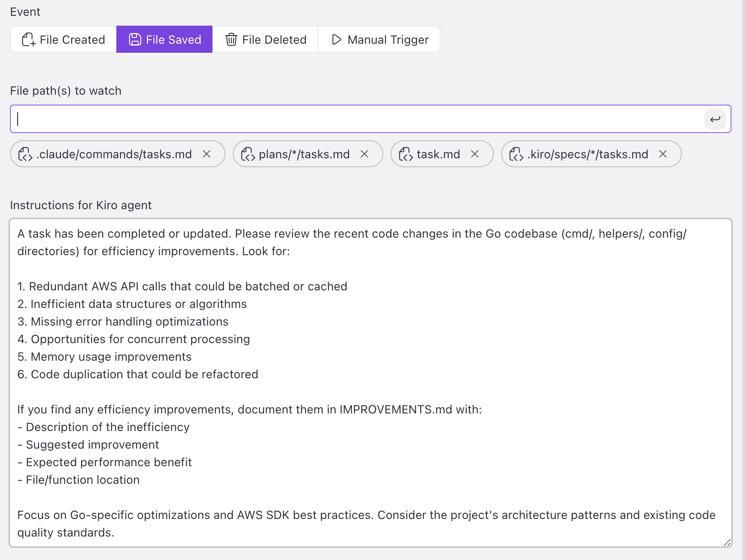The image size is (745, 560).
Task: Click the plans/*/tasks.md chip label
Action: click(x=304, y=154)
